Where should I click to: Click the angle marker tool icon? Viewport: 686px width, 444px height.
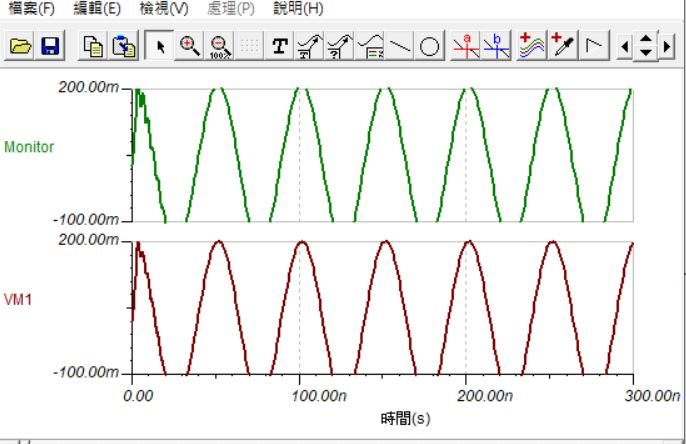594,45
